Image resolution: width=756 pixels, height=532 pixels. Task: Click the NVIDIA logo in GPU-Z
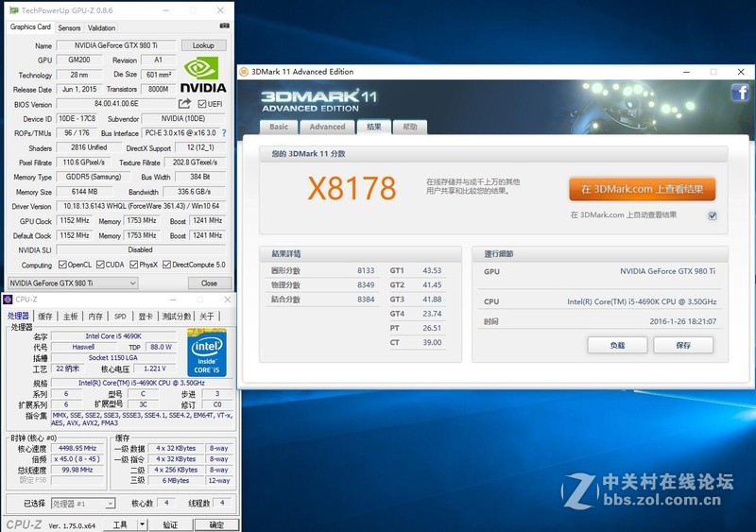(203, 75)
